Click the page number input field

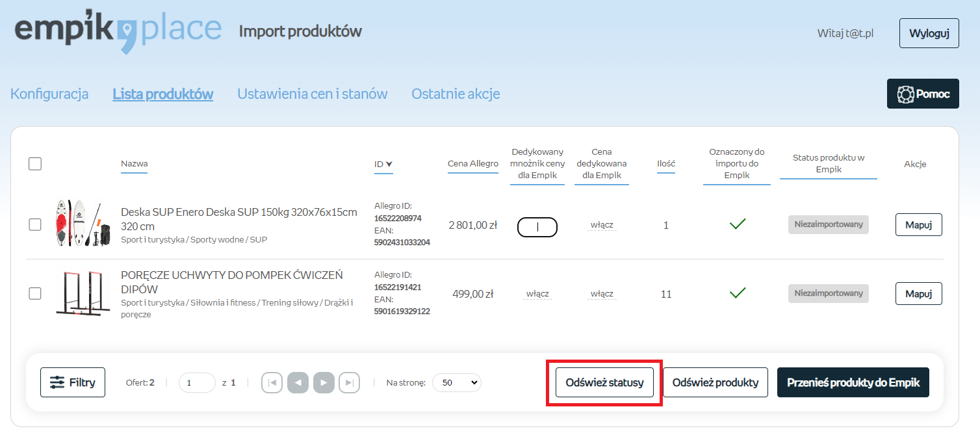(x=196, y=382)
